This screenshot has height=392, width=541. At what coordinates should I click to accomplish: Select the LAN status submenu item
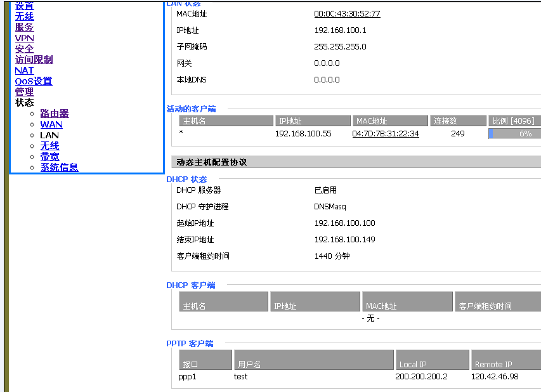point(49,135)
